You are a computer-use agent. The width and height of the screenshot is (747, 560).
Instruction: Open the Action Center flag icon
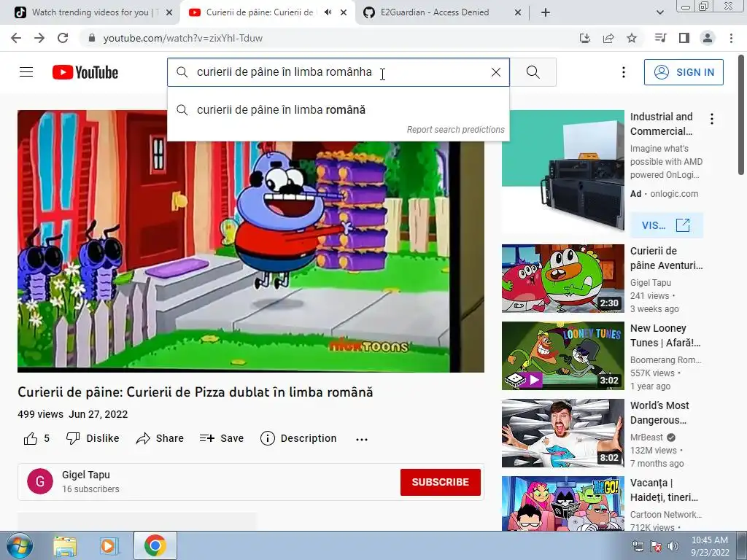pos(656,547)
